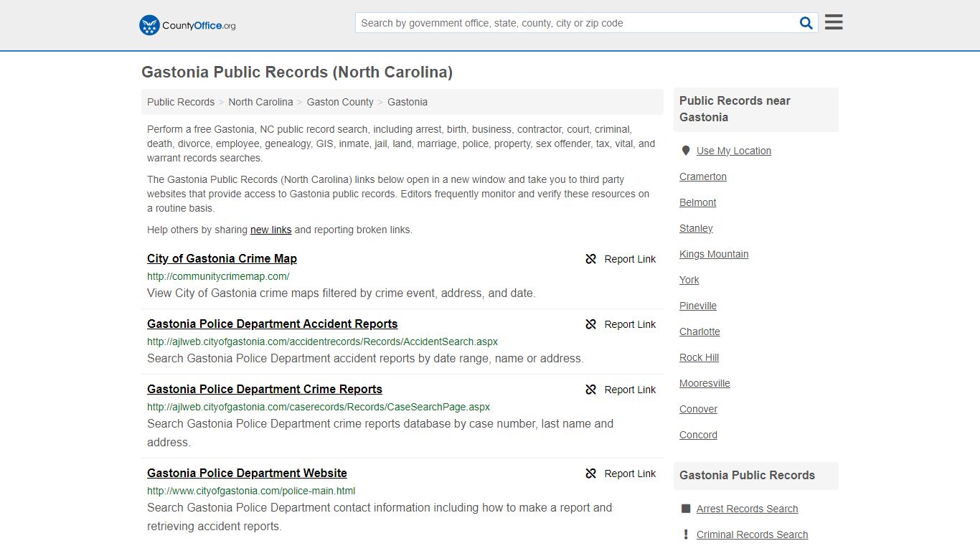The image size is (980, 551).
Task: Go to Stanley public records
Action: point(696,228)
